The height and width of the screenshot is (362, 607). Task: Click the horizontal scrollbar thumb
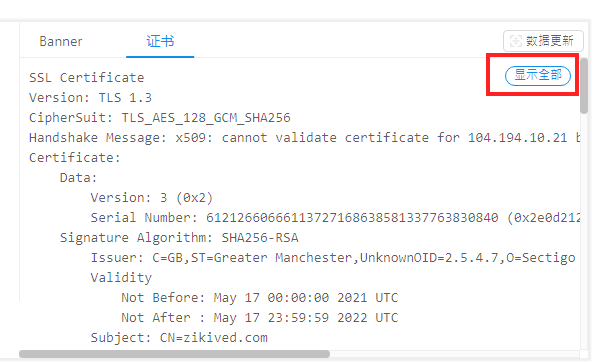click(x=174, y=354)
